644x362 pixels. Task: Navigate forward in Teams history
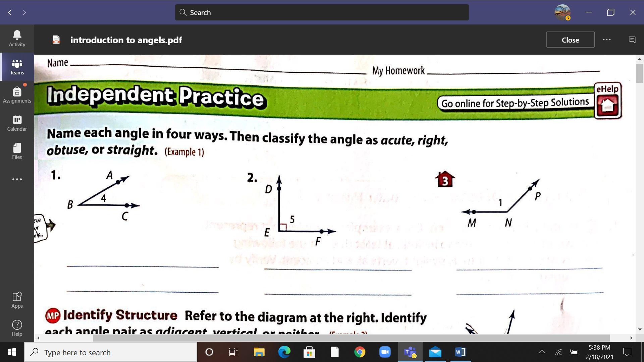[24, 12]
